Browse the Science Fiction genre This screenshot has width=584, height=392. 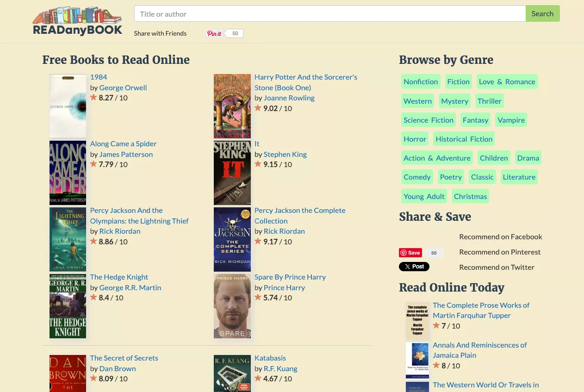(x=428, y=119)
